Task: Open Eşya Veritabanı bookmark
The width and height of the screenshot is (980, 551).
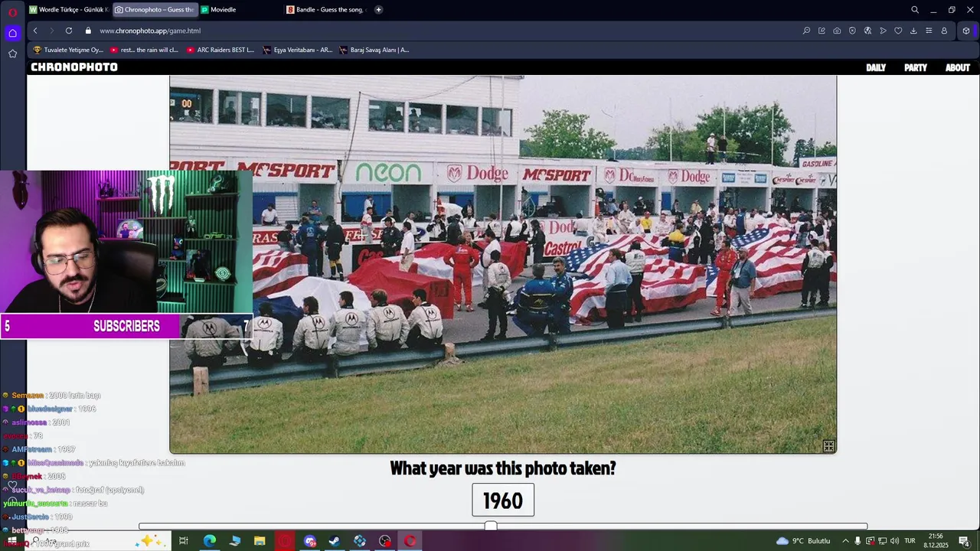Action: 298,50
